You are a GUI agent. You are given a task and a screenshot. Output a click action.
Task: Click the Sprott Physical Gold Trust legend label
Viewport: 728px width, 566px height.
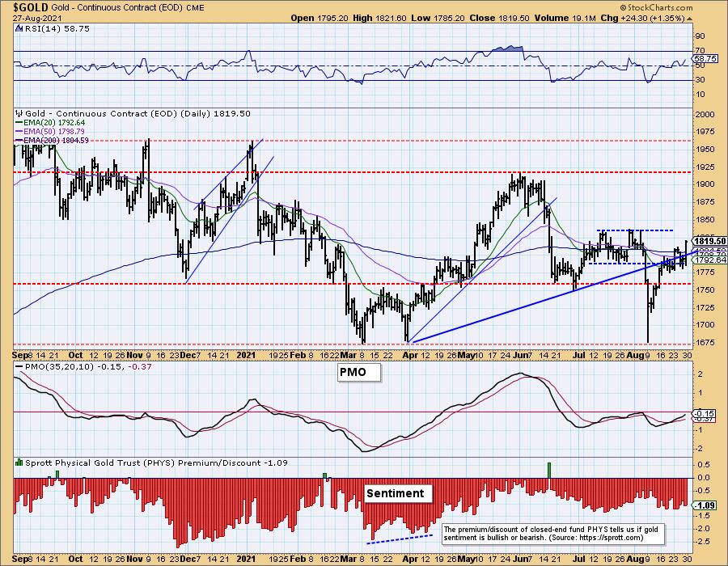pyautogui.click(x=156, y=463)
